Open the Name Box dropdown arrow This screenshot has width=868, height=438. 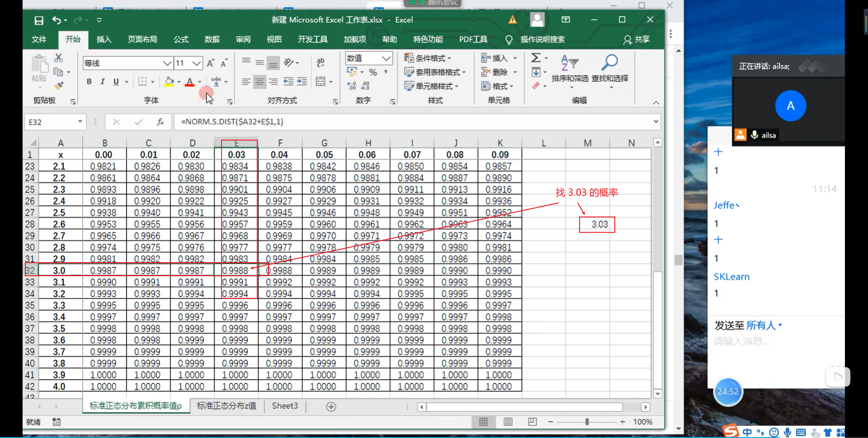(80, 122)
